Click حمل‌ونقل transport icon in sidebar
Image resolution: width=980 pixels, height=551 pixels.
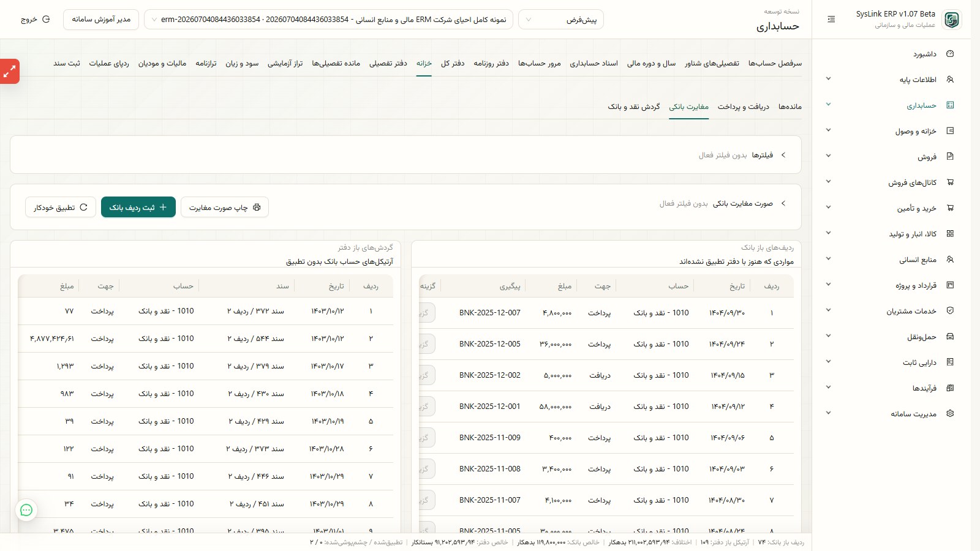[x=950, y=337]
